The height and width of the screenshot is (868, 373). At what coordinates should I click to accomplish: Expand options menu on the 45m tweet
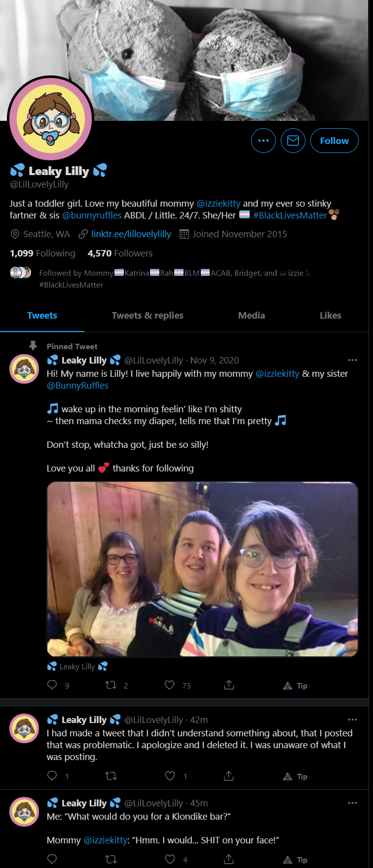pos(352,803)
